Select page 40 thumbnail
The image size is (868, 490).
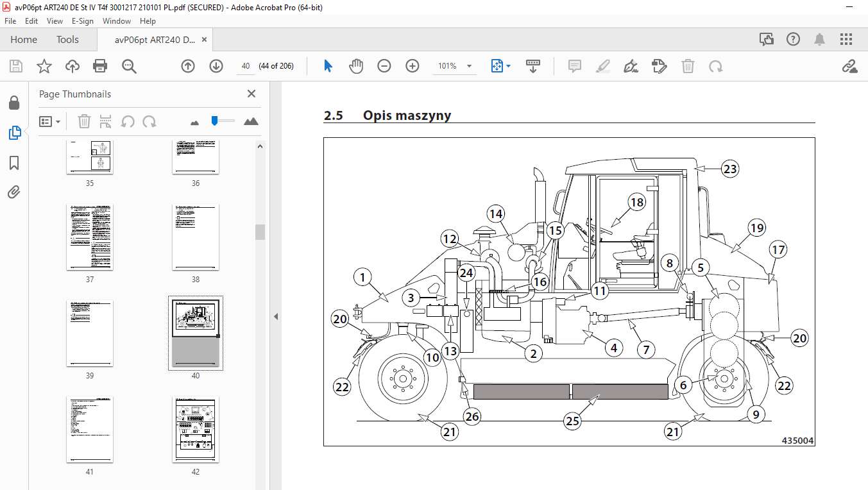point(196,334)
